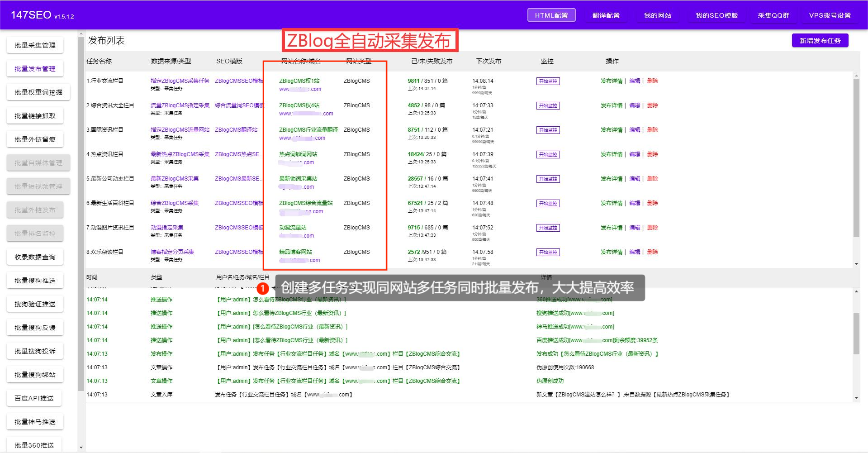
Task: Open 批量搜狗绑站 in the sidebar
Action: point(35,375)
